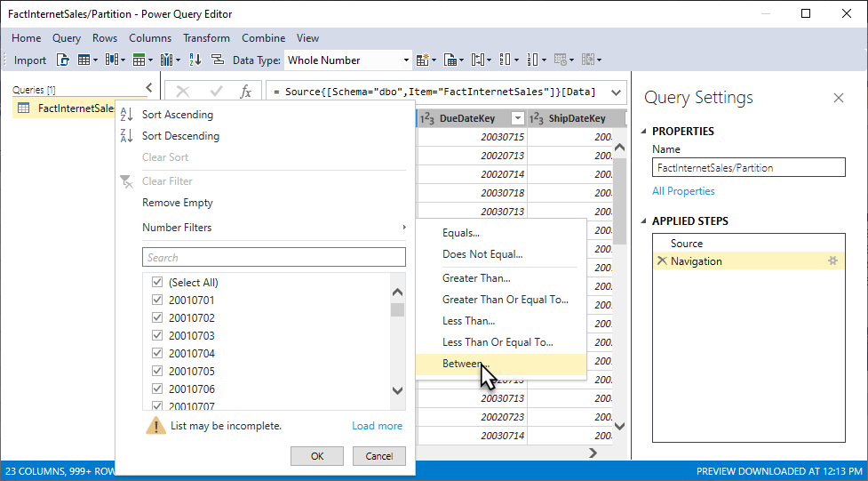Image resolution: width=868 pixels, height=481 pixels.
Task: Uncheck the 20010701 value
Action: 157,301
